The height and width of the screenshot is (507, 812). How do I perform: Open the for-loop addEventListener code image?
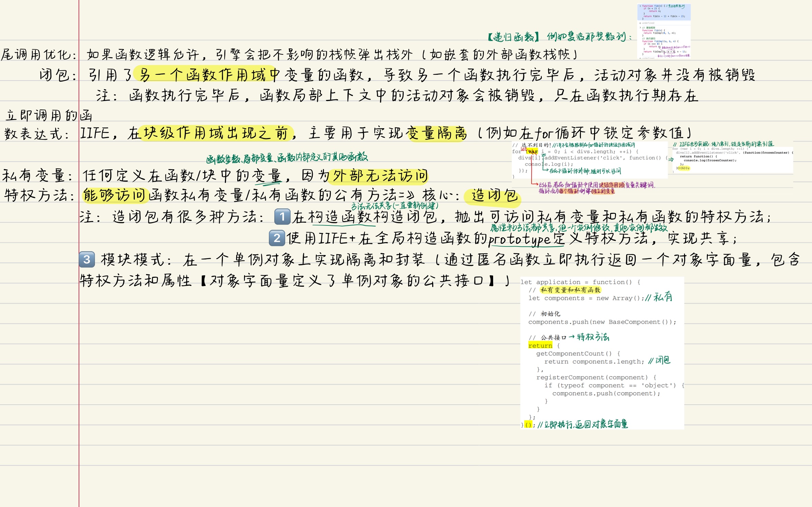point(590,160)
